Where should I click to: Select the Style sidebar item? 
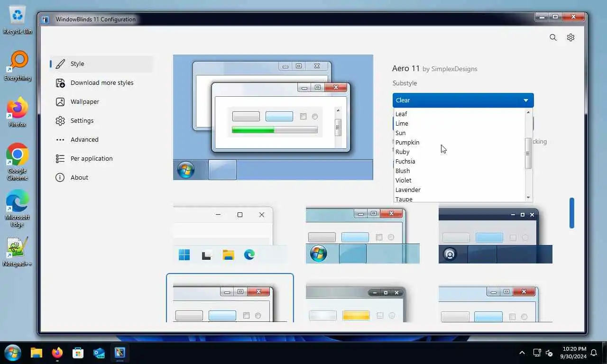click(101, 64)
